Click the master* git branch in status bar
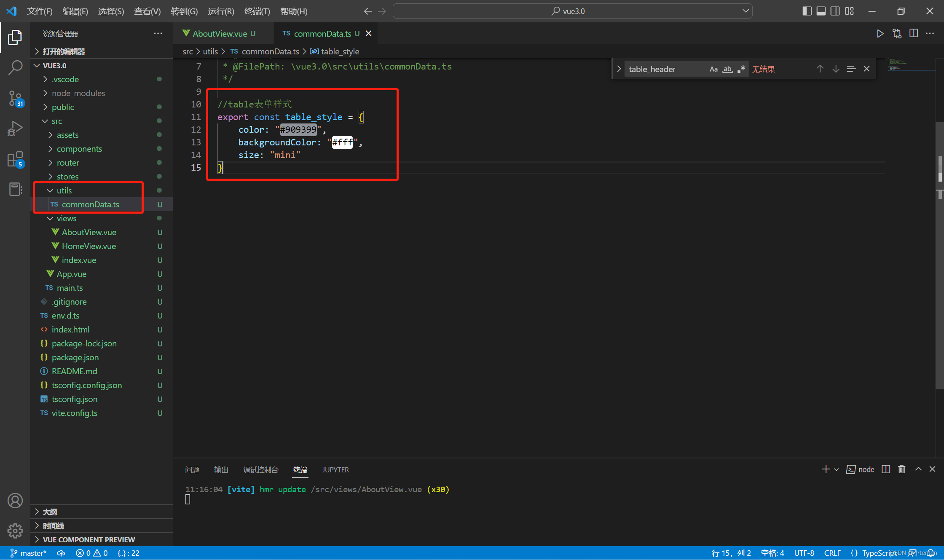 click(x=29, y=553)
